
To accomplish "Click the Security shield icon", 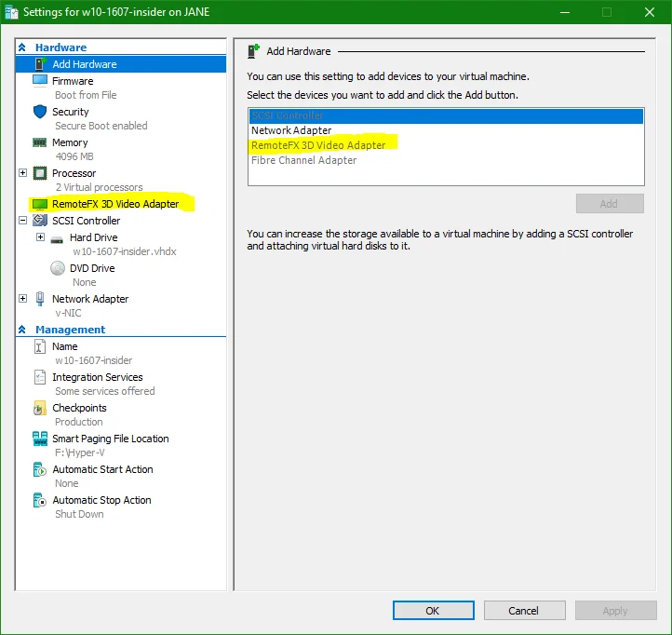I will point(40,112).
